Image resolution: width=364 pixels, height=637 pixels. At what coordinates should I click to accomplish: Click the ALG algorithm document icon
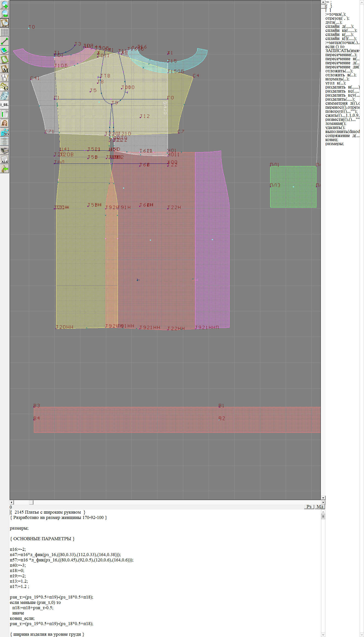pyautogui.click(x=5, y=160)
